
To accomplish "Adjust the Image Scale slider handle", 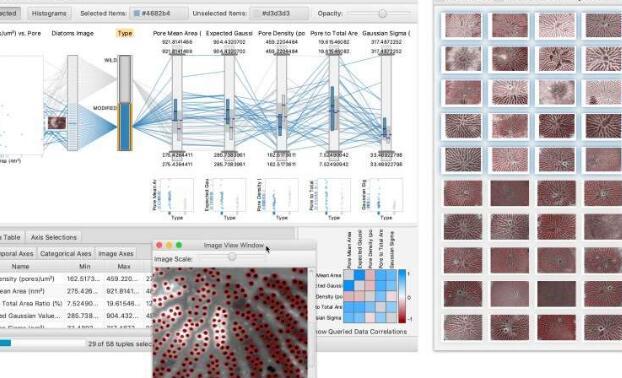I will tap(232, 257).
